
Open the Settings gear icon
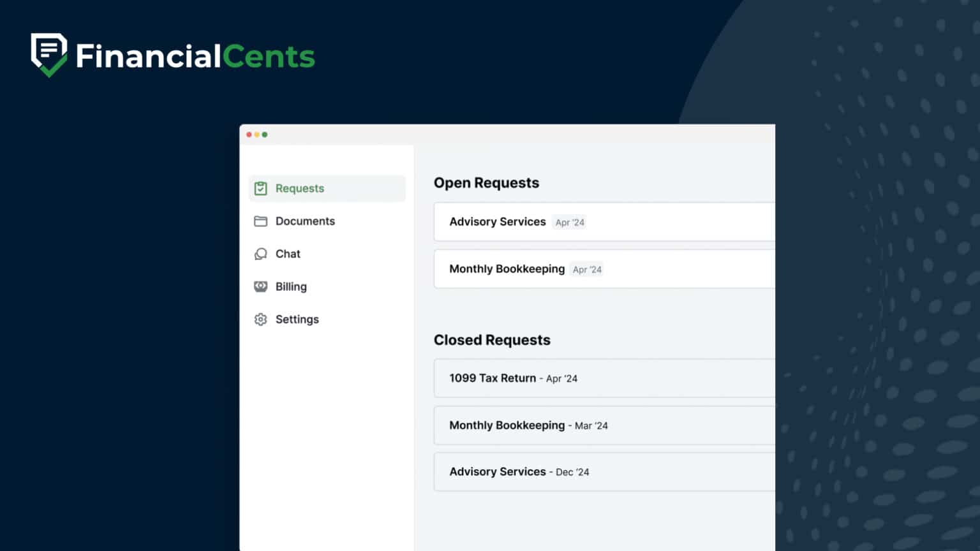260,319
